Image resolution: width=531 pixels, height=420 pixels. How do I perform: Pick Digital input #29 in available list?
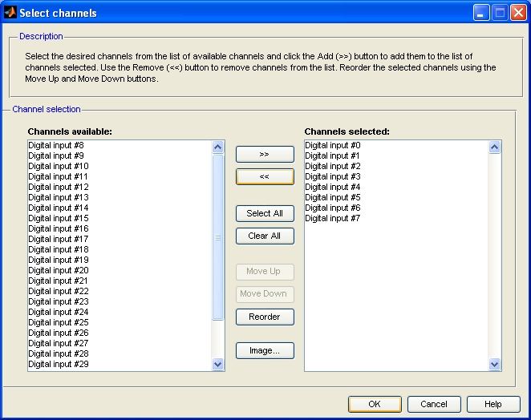point(59,364)
